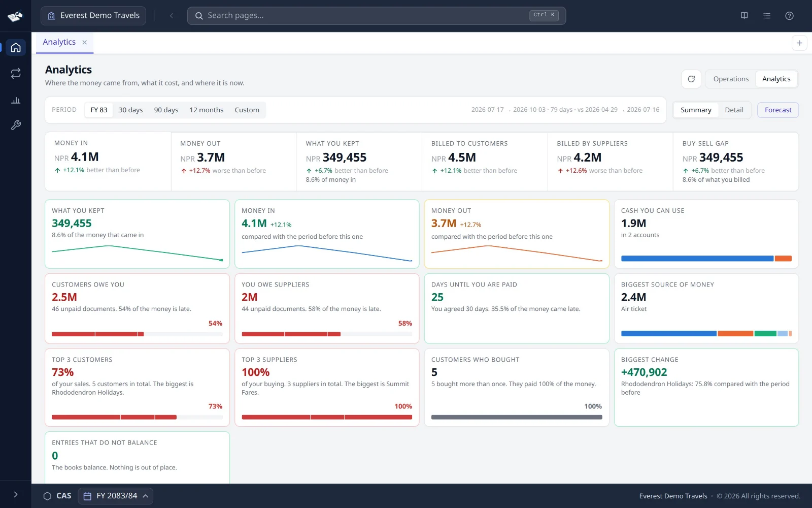Open the FY 2083/84 fiscal year selector
This screenshot has width=812, height=508.
[x=116, y=496]
